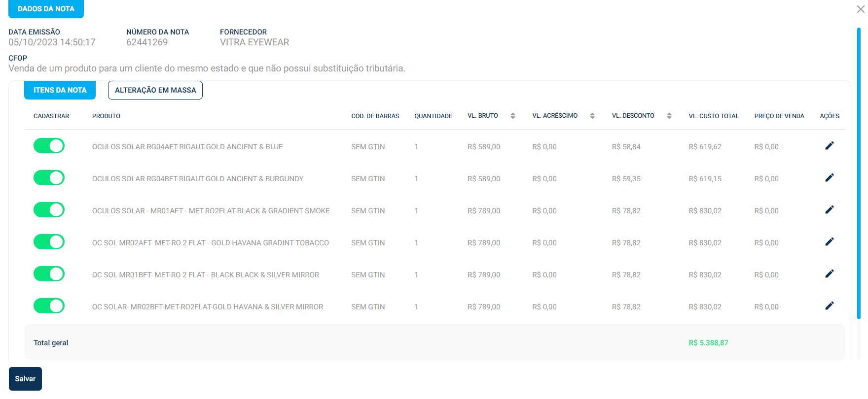Select product OC SOL MR02AFT GOLD HAVANA GRADINT TOBACCO
868x399 pixels.
point(211,243)
